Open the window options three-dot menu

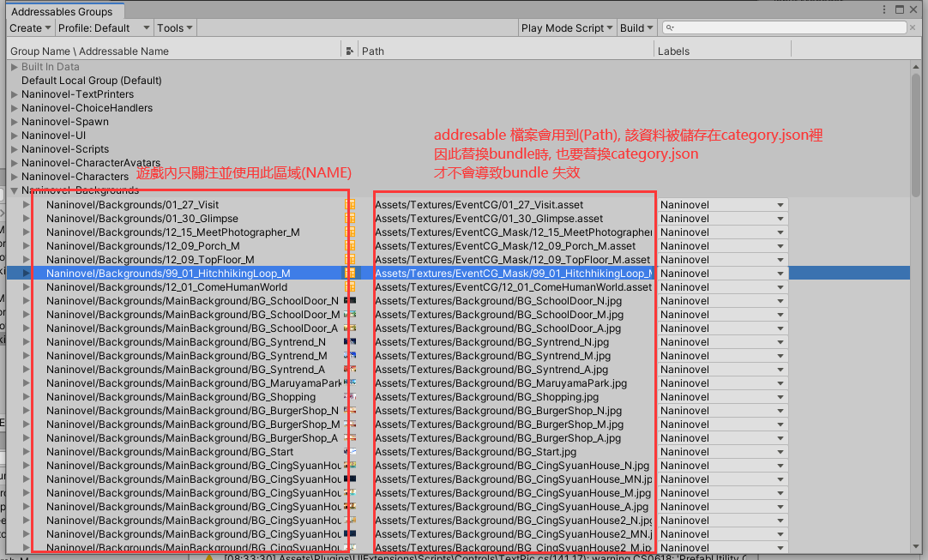point(883,9)
